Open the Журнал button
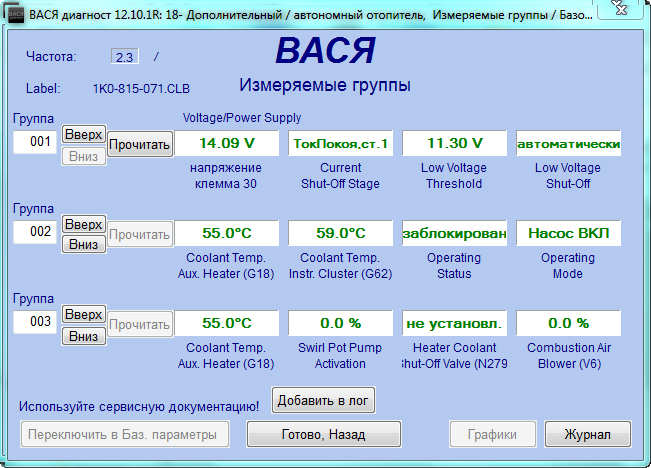The width and height of the screenshot is (651, 468). click(588, 434)
